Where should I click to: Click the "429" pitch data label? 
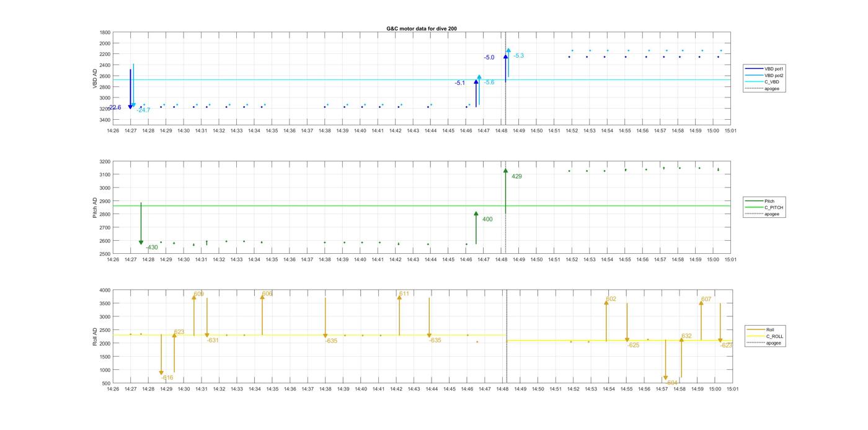(x=516, y=177)
